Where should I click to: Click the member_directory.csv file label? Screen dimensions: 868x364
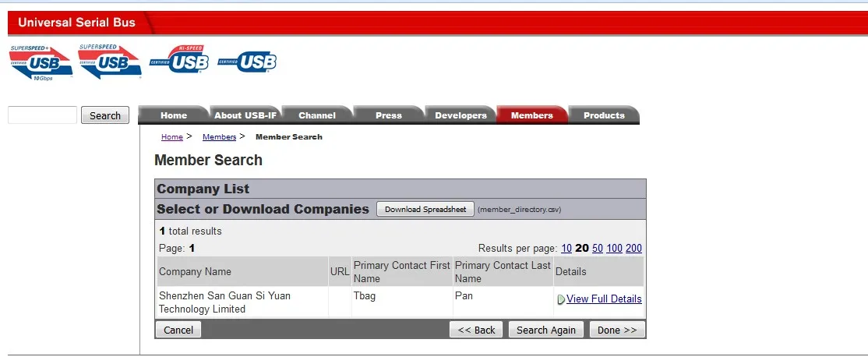519,210
